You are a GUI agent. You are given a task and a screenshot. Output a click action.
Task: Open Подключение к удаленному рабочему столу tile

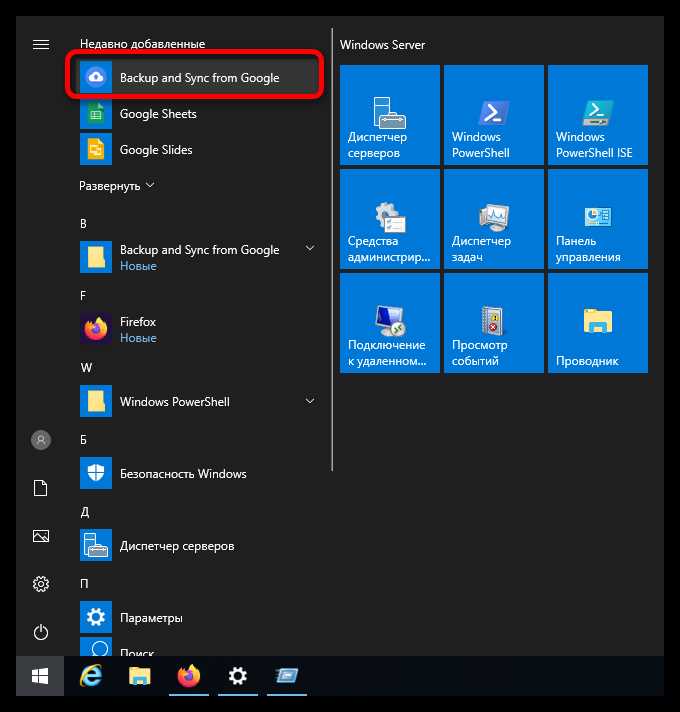point(390,323)
